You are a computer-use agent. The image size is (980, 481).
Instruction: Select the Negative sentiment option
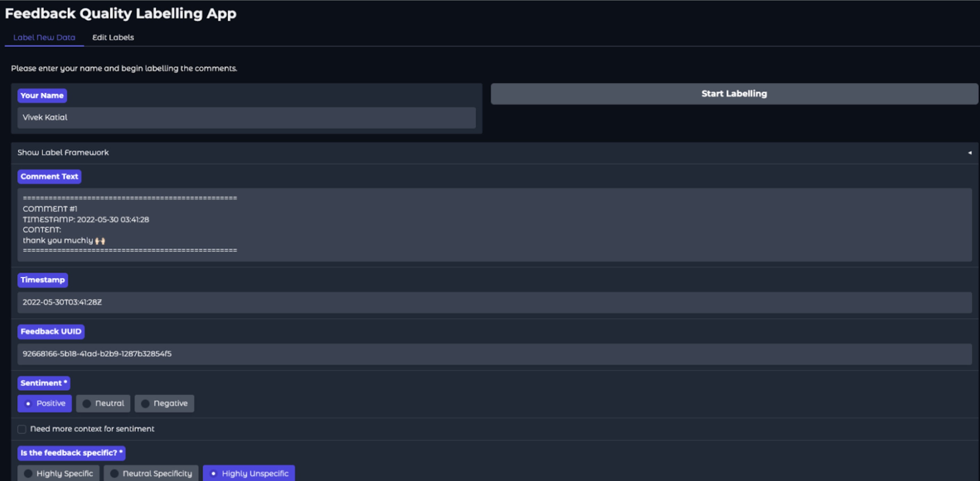click(x=164, y=403)
